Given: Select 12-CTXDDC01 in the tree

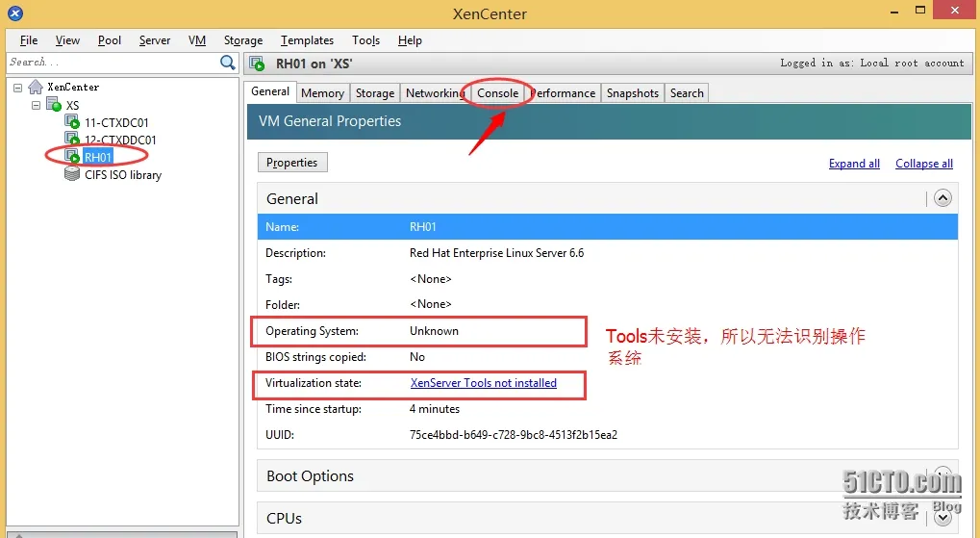Looking at the screenshot, I should click(x=120, y=140).
